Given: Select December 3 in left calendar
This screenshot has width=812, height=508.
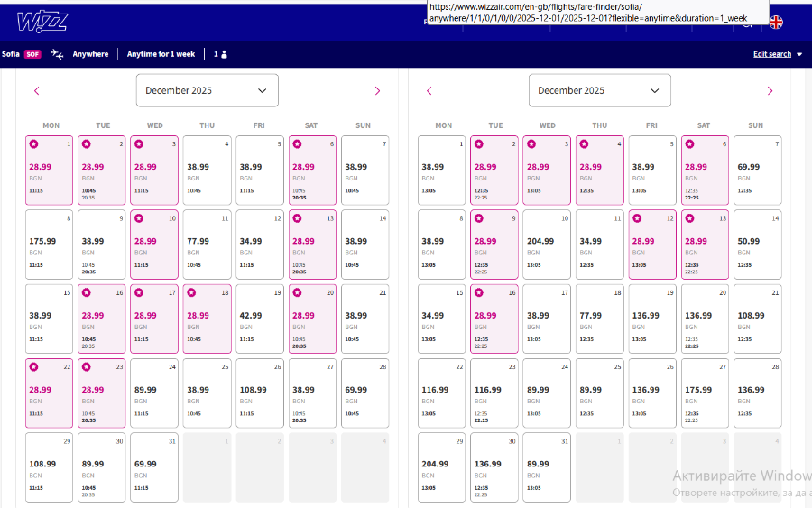Looking at the screenshot, I should [x=154, y=171].
